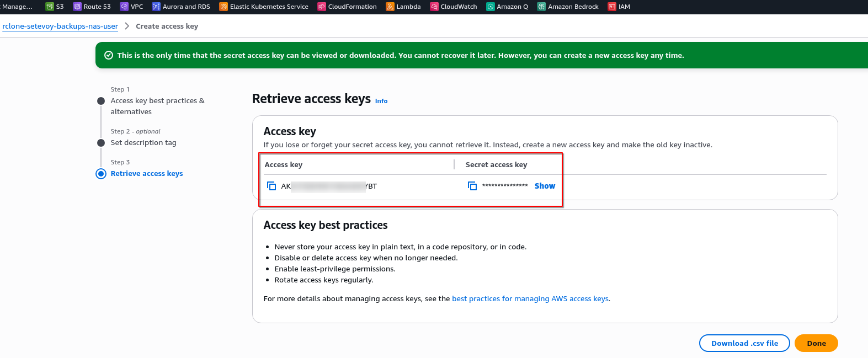Open the rclone-setevoy-backups-nas-user breadcrumb link

click(60, 26)
